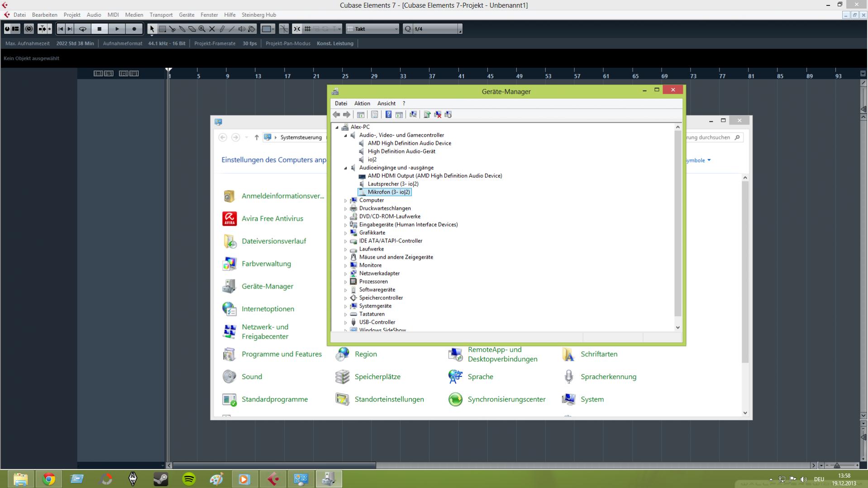
Task: Click the blue Help icon in Geräte-Manager
Action: pos(388,114)
